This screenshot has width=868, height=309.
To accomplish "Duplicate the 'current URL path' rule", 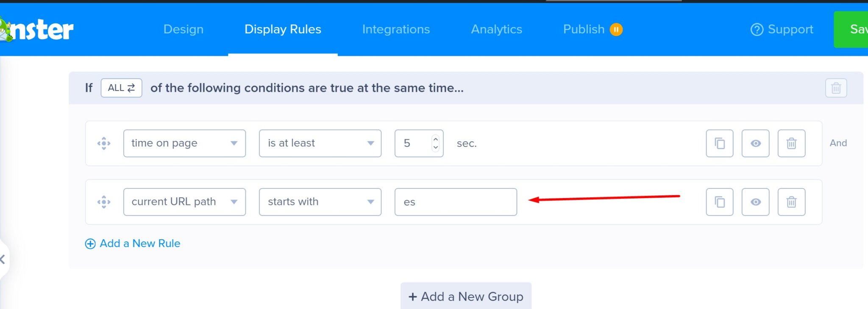I will (x=719, y=201).
